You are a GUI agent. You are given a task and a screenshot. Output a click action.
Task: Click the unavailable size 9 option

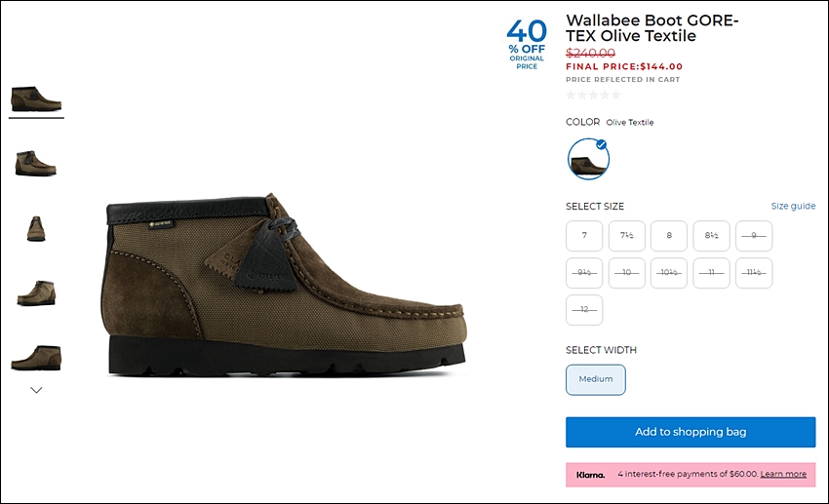coord(754,236)
